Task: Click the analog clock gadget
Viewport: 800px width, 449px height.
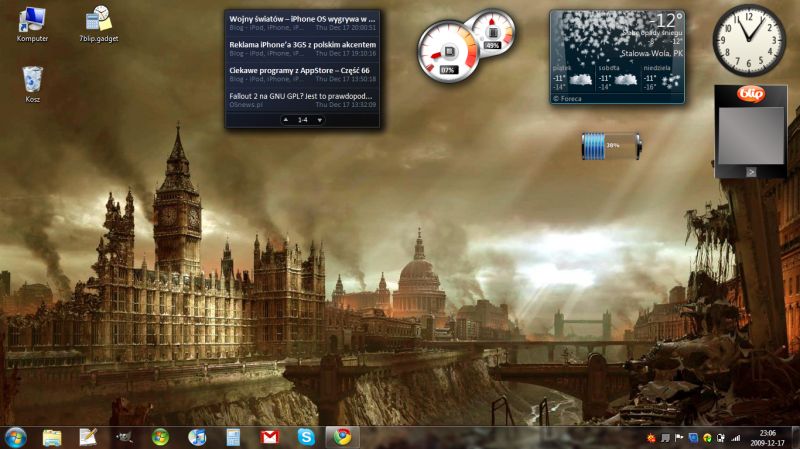Action: click(x=749, y=40)
